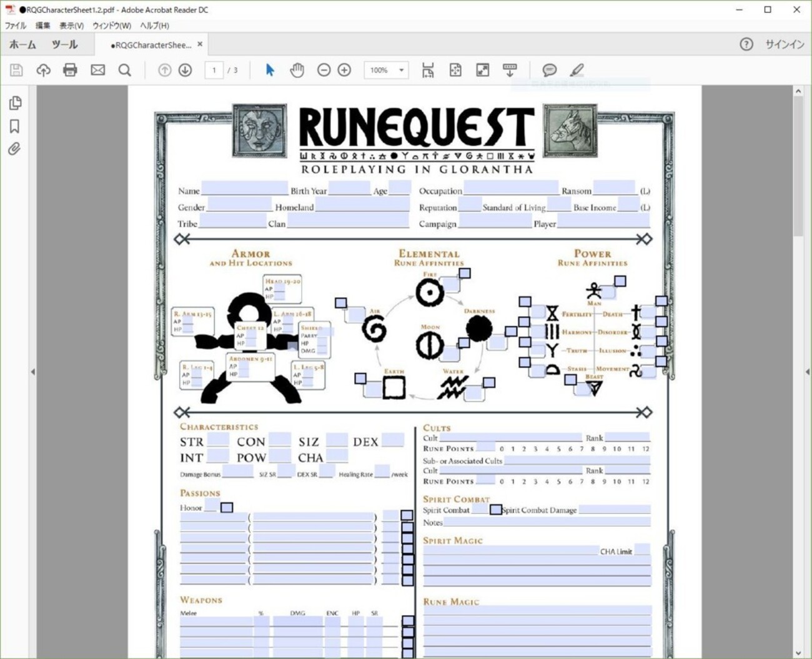This screenshot has width=812, height=659.
Task: Open the find text magnifier tool
Action: [125, 70]
